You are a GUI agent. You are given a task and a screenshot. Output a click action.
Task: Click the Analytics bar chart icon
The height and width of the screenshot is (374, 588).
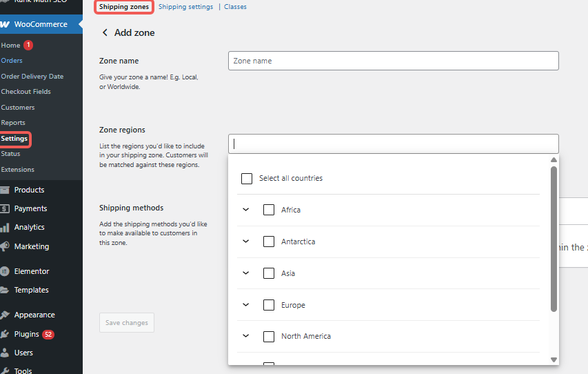4,227
